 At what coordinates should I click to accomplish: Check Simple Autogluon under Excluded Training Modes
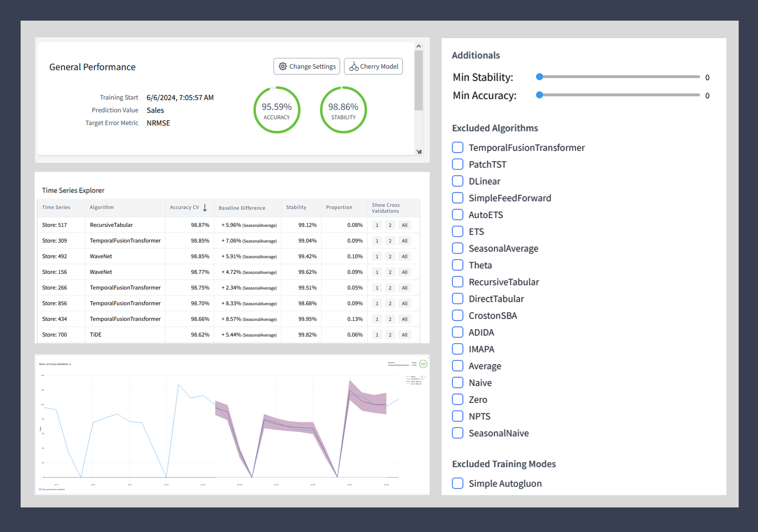point(458,483)
